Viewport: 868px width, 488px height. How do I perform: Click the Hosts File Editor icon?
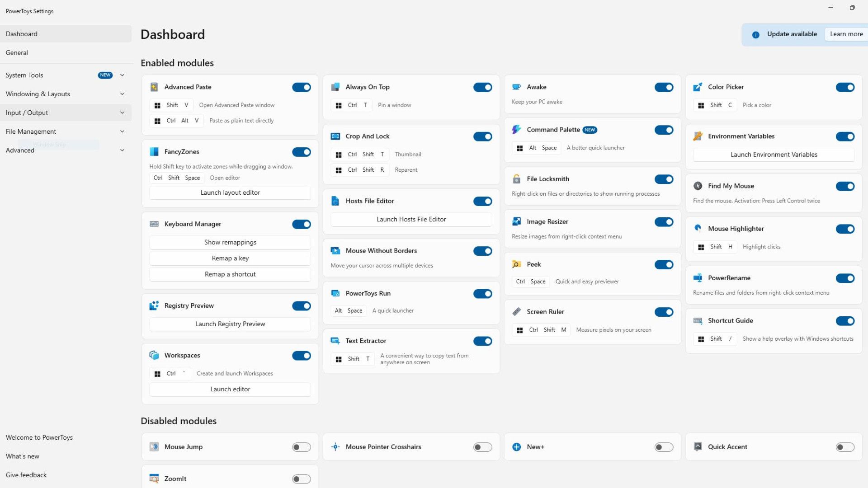(335, 201)
